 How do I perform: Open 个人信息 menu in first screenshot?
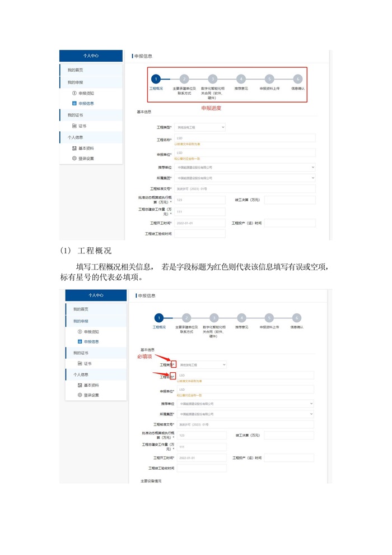91,137
